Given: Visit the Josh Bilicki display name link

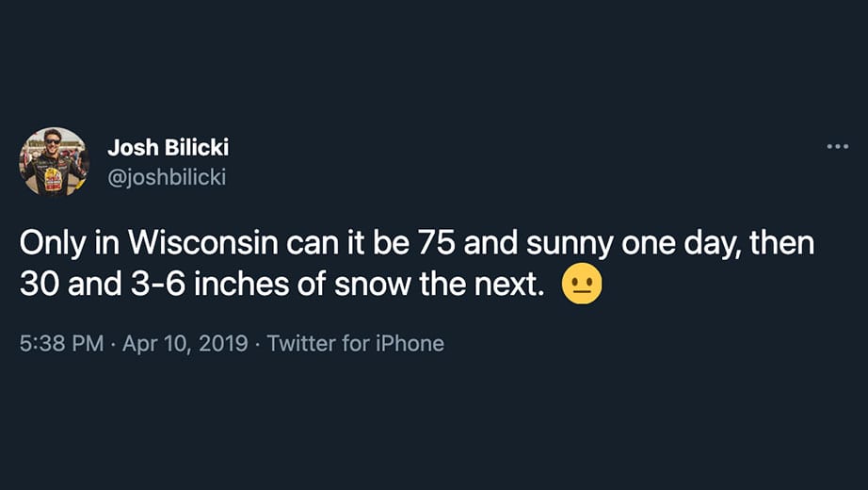Looking at the screenshot, I should [x=168, y=147].
